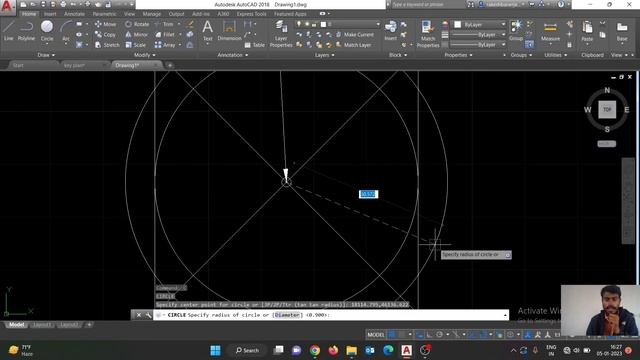
Task: Select the Line tool
Action: (x=8, y=31)
